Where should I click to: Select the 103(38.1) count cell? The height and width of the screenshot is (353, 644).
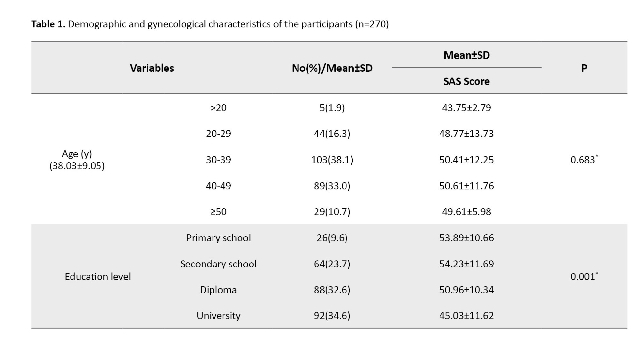[332, 160]
